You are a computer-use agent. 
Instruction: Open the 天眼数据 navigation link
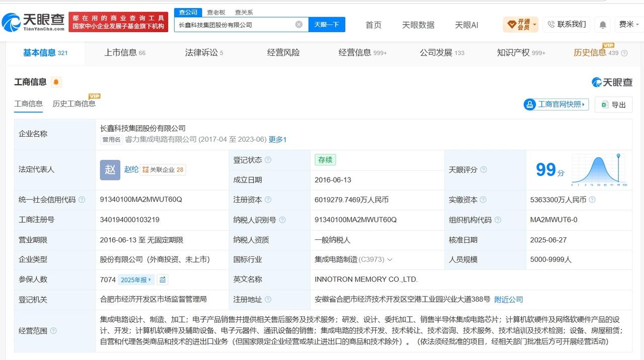click(418, 25)
